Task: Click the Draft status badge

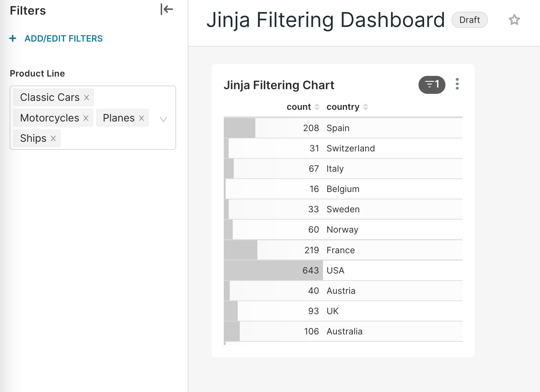Action: coord(469,20)
